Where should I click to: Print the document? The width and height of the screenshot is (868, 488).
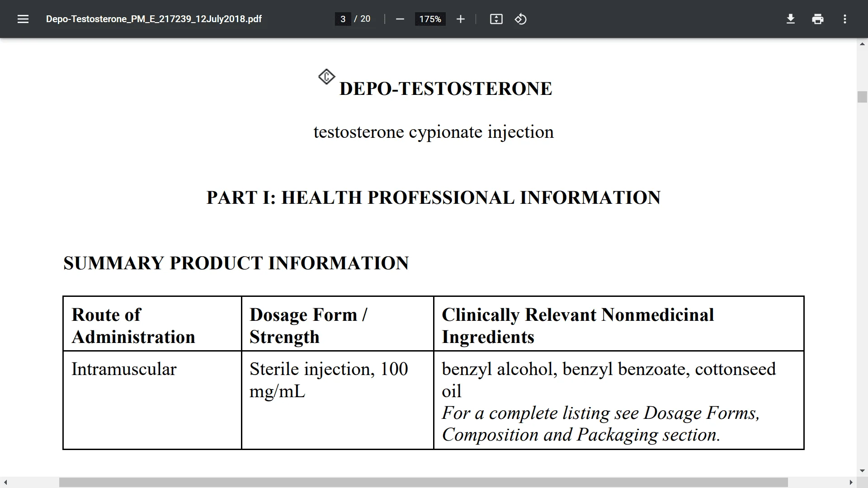point(818,19)
